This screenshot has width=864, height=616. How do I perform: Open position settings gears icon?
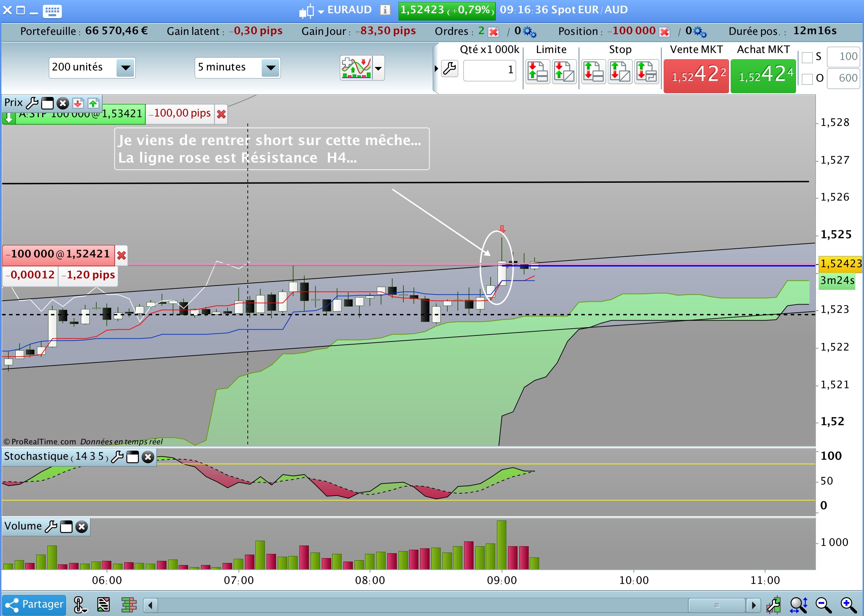point(700,32)
